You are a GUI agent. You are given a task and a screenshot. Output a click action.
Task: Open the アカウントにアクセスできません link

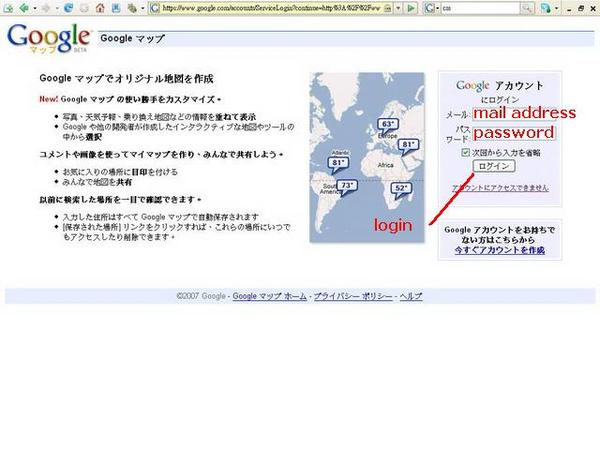pyautogui.click(x=501, y=188)
